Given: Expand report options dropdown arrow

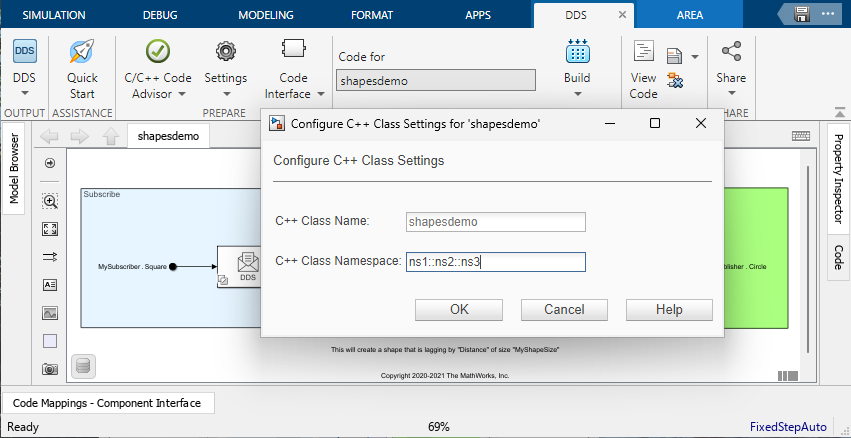Looking at the screenshot, I should 695,56.
